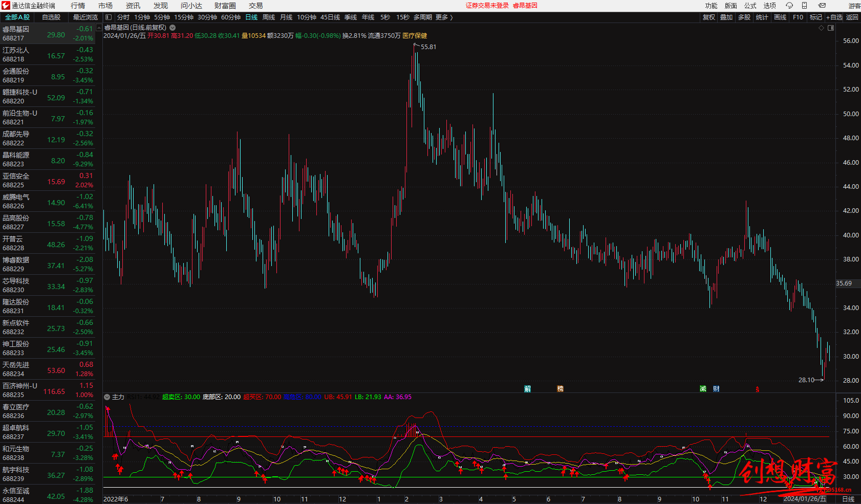This screenshot has width=861, height=504.
Task: Expand the 版面 menu
Action: (x=731, y=6)
